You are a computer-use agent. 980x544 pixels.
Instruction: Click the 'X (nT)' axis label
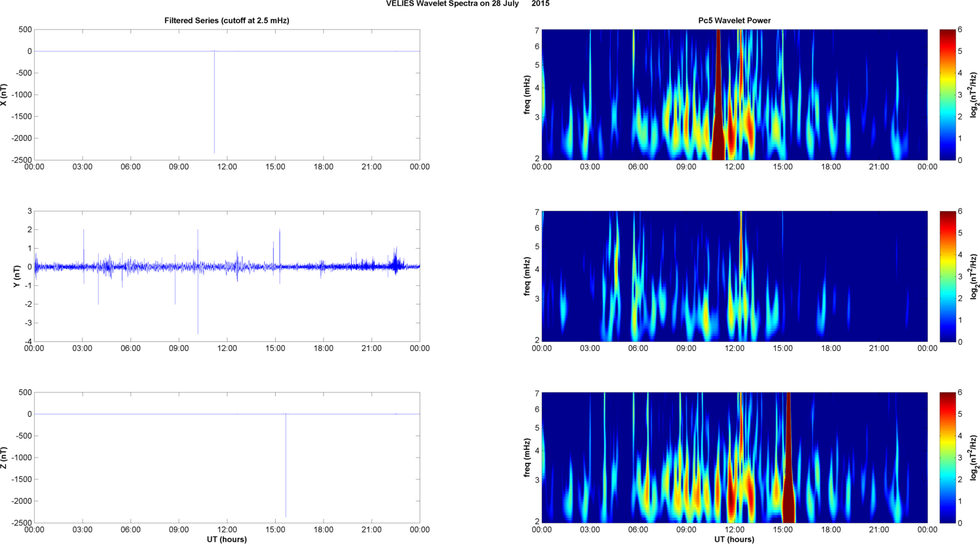pos(4,95)
